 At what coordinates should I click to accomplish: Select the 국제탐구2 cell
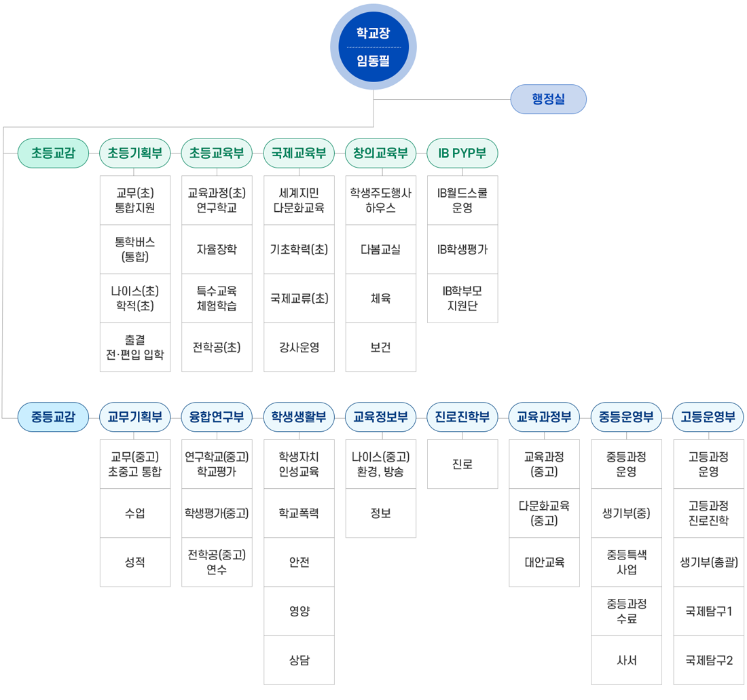pos(708,660)
